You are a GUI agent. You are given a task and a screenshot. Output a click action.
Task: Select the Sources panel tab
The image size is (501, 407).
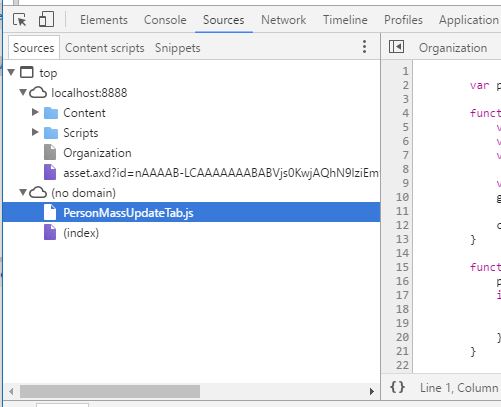click(224, 20)
